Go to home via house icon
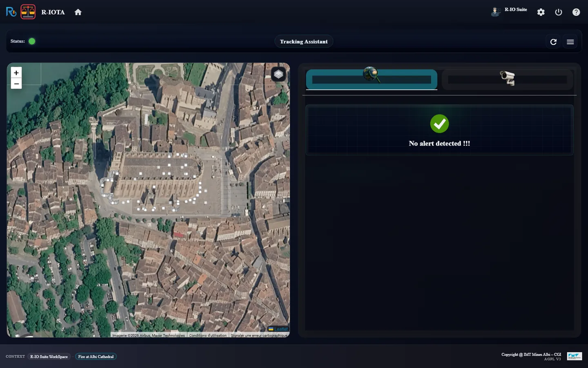 pos(78,12)
